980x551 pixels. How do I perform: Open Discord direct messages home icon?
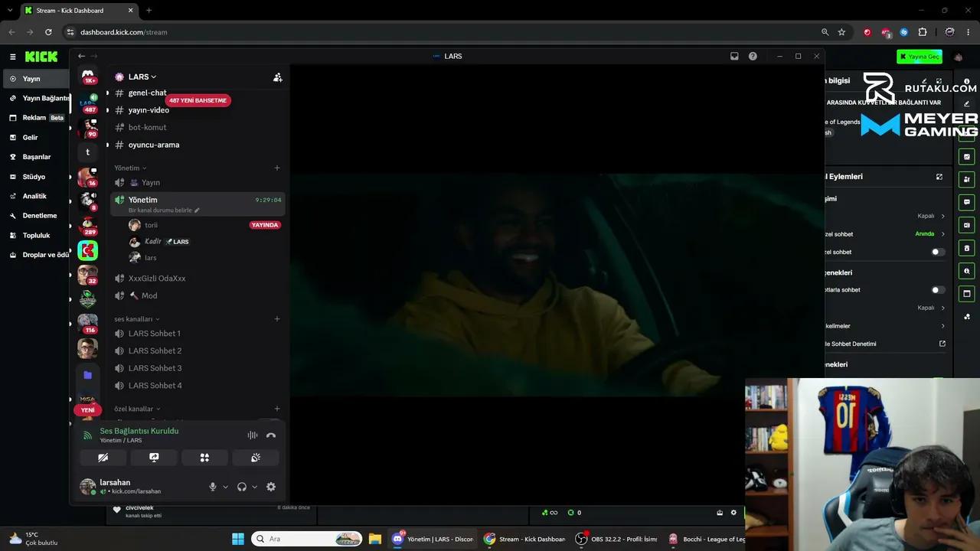click(x=88, y=76)
